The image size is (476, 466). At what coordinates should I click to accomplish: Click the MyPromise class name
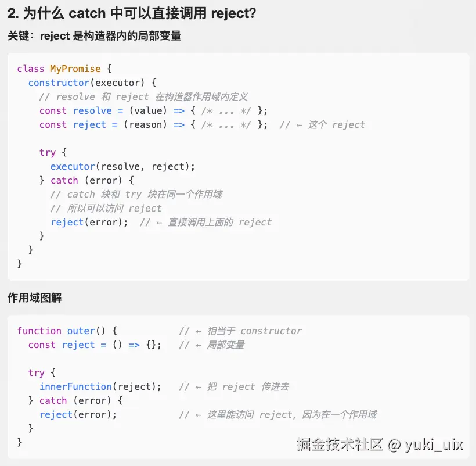coord(75,69)
